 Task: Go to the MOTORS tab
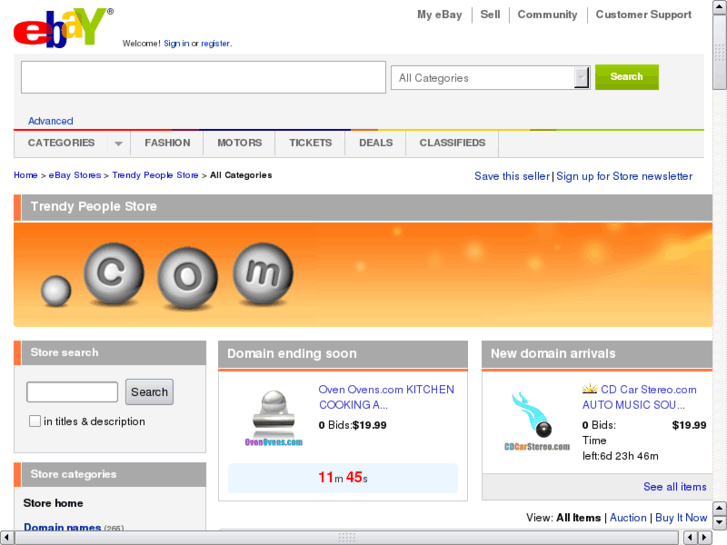click(x=240, y=143)
